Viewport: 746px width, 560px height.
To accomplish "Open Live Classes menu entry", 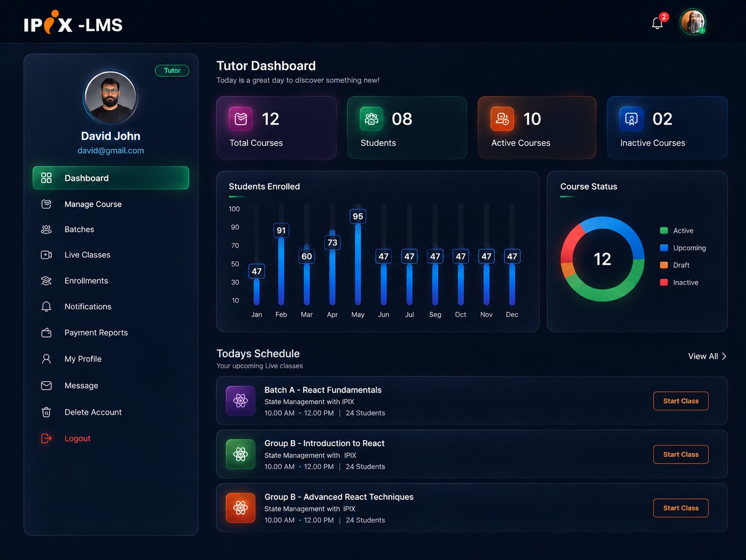I will point(87,254).
